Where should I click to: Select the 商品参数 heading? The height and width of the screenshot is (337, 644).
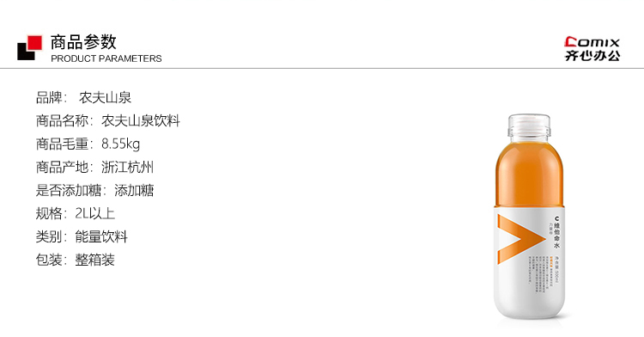click(x=84, y=42)
